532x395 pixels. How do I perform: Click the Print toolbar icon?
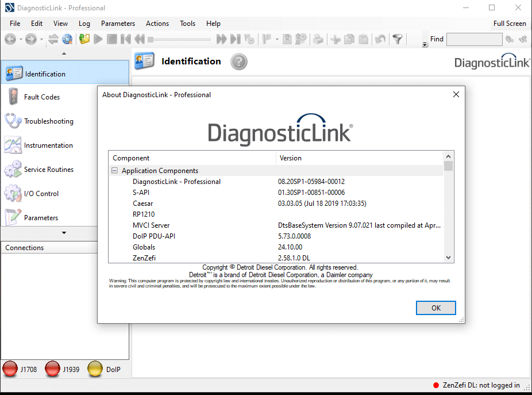point(318,39)
